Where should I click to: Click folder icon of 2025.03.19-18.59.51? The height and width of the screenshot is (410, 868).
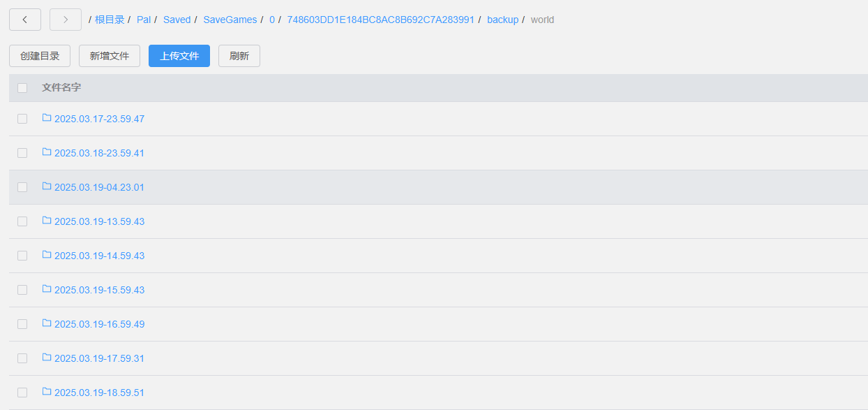pyautogui.click(x=47, y=392)
